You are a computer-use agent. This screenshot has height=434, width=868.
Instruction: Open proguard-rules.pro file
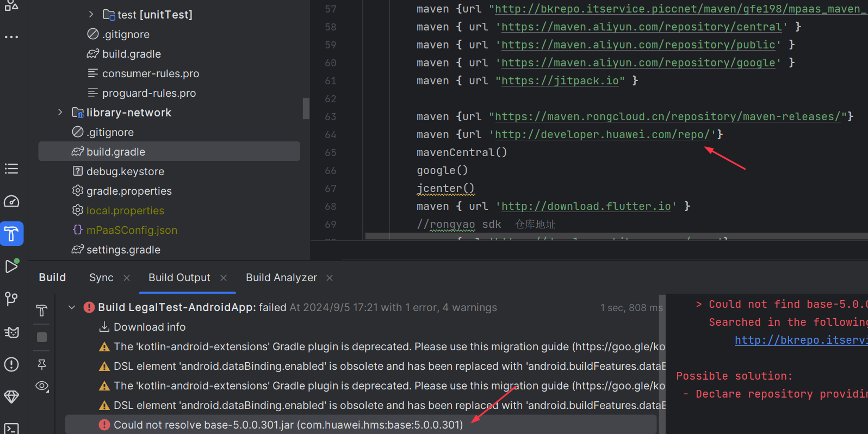click(149, 93)
